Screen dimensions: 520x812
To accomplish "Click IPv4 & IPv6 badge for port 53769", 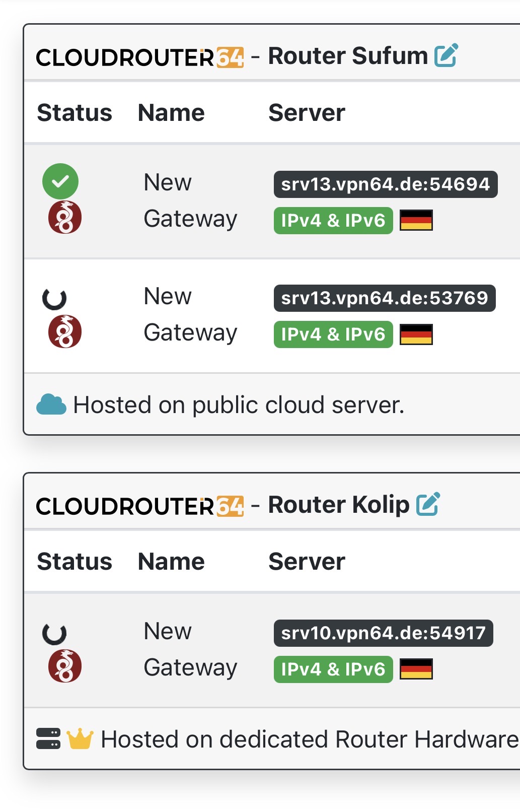I will click(333, 334).
